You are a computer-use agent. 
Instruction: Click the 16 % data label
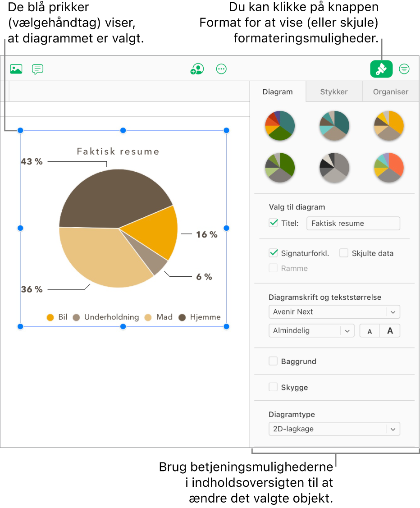coord(206,234)
